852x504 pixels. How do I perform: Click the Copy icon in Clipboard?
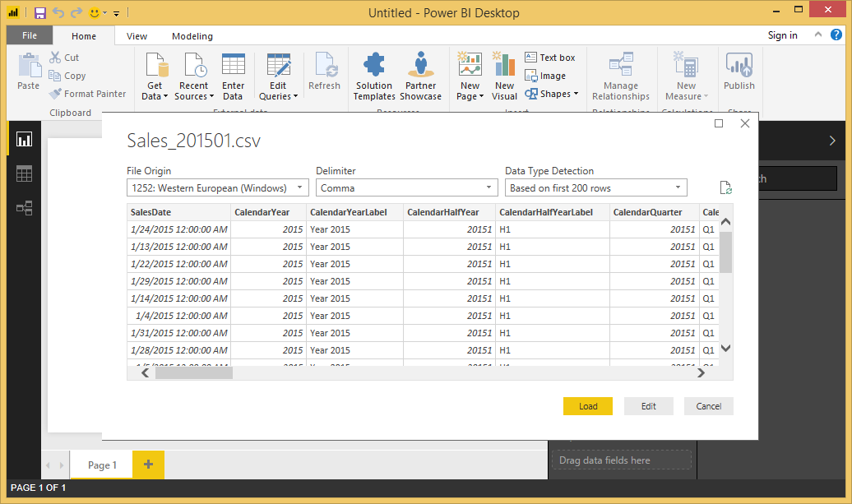[54, 76]
